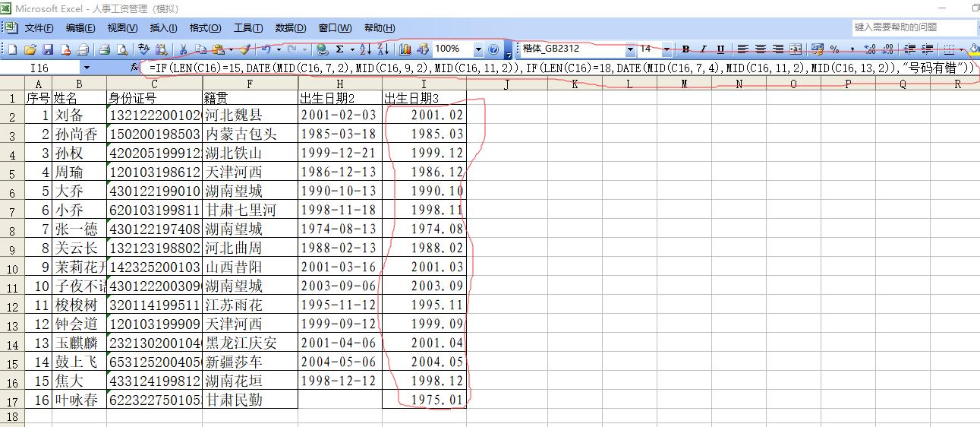
Task: Open Excel help with the question mark icon
Action: (x=493, y=49)
